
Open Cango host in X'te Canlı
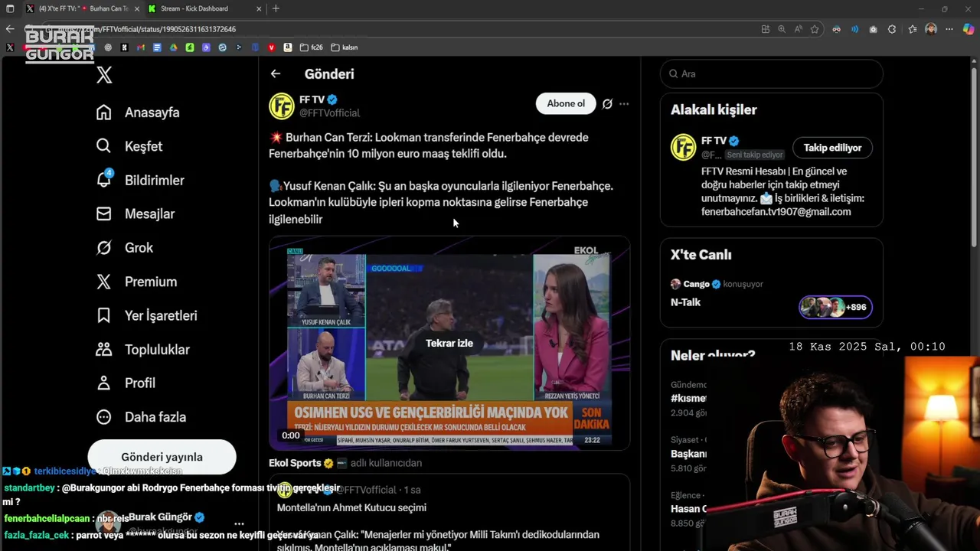pyautogui.click(x=696, y=284)
